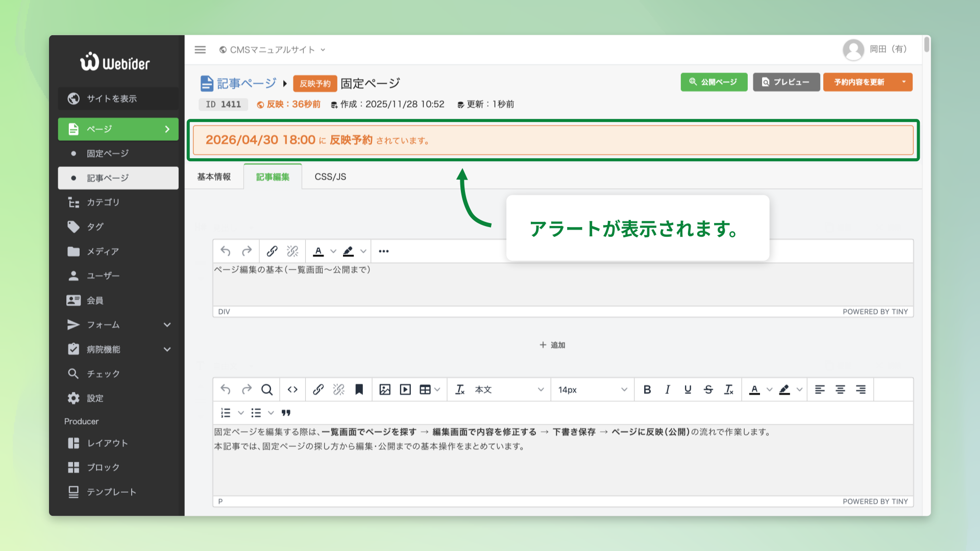Click remove link in title editor toolbar
Screen dimensions: 980x551
(292, 251)
